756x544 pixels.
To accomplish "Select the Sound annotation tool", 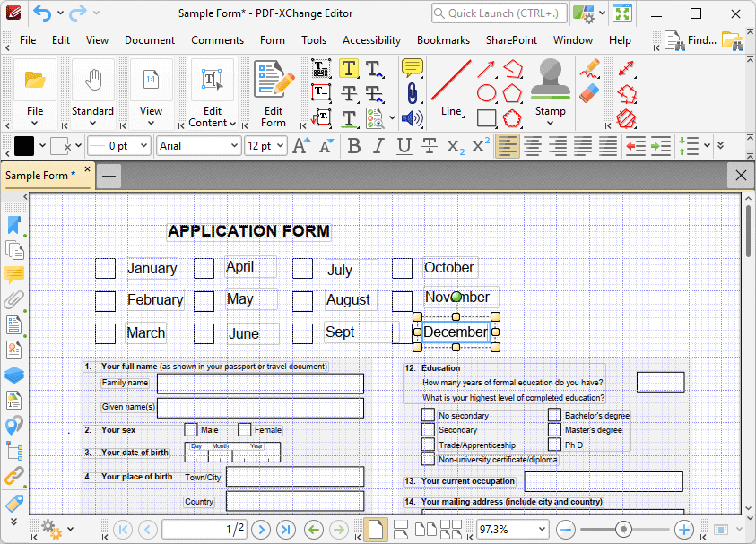I will pyautogui.click(x=412, y=118).
